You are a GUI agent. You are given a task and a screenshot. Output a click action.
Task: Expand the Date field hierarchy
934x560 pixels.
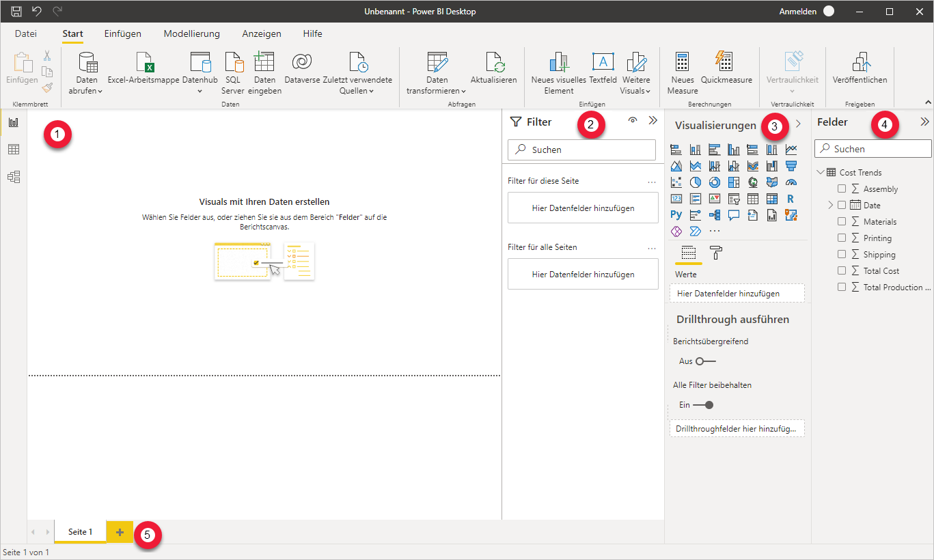(831, 206)
